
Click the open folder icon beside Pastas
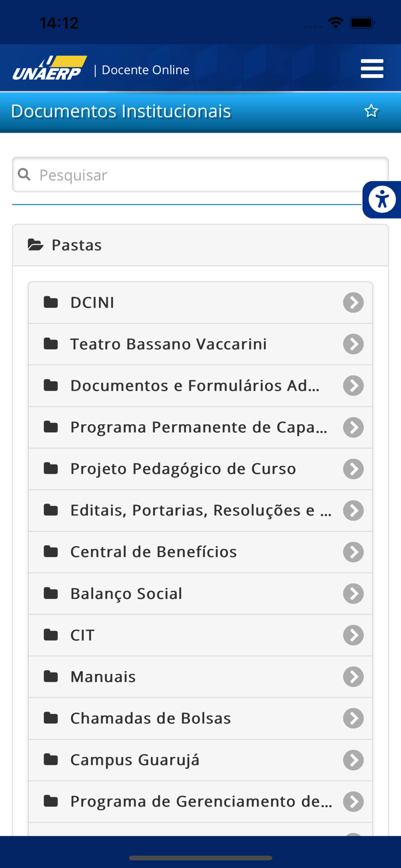coord(36,244)
